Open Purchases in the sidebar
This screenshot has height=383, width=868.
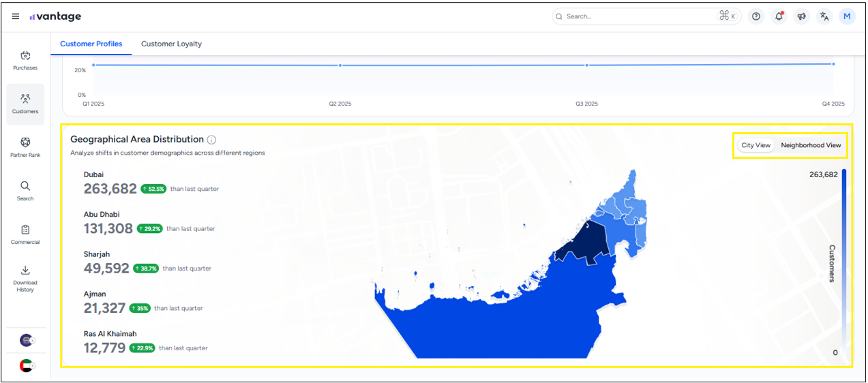coord(25,61)
